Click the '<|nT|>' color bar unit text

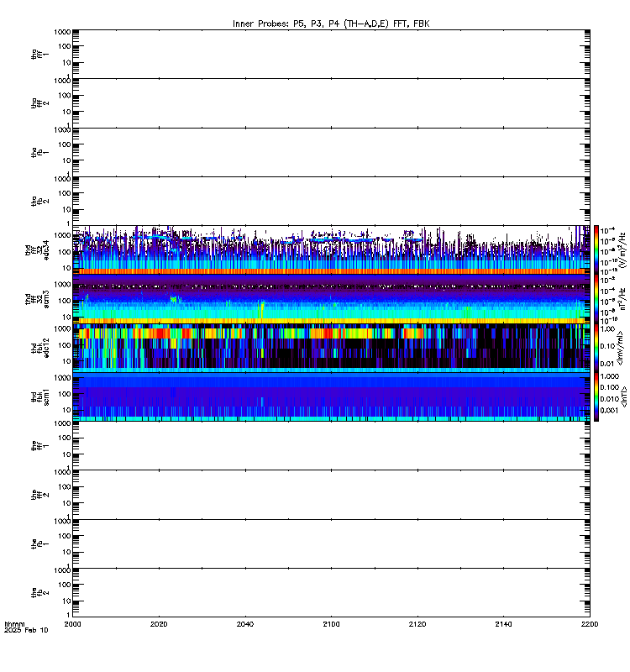point(624,396)
